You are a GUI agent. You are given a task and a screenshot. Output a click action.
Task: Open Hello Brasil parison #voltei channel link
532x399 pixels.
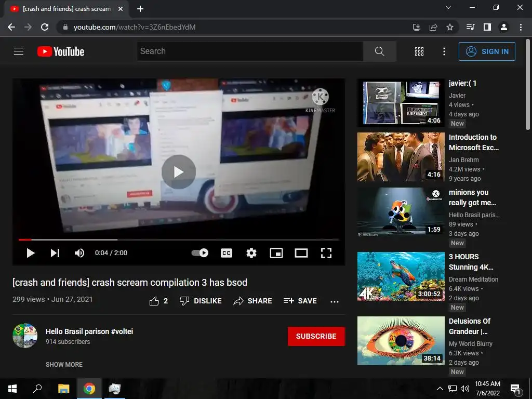pyautogui.click(x=89, y=331)
